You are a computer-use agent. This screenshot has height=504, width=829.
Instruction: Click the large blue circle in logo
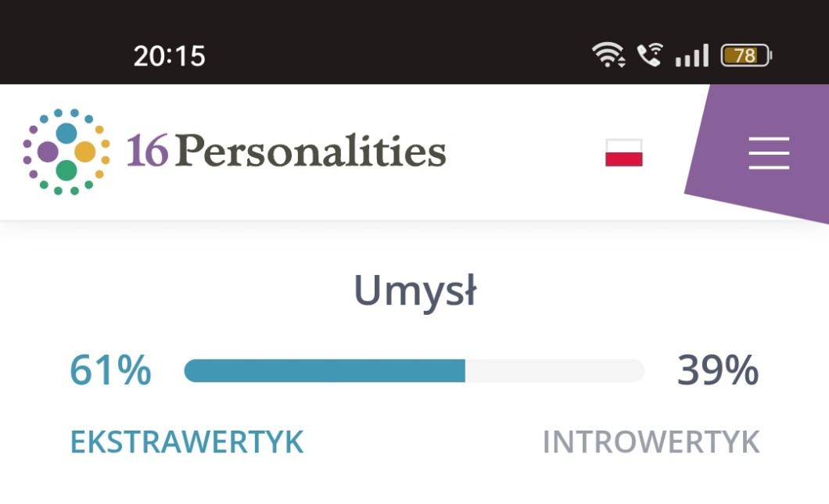[67, 133]
